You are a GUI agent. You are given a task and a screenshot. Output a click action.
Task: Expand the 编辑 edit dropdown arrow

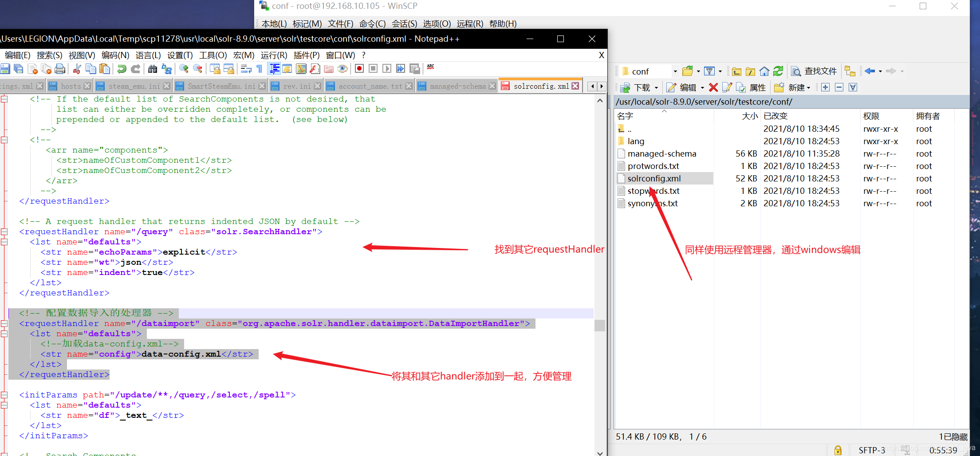pos(702,88)
